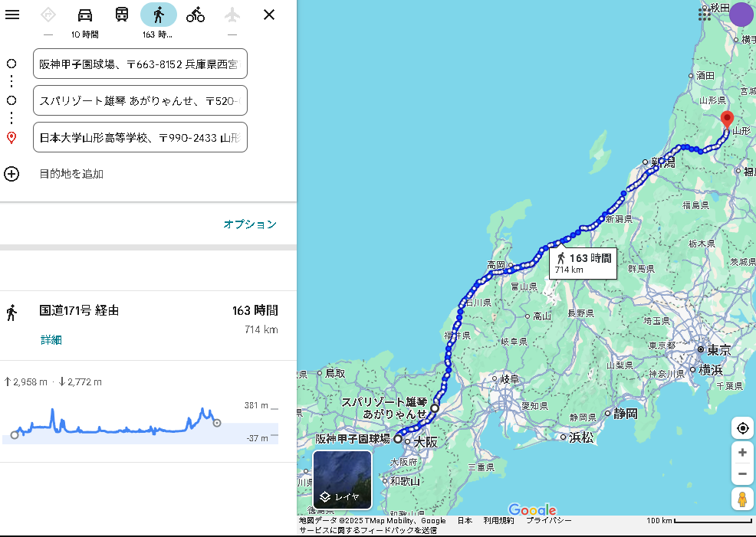Close the directions panel
This screenshot has width=756, height=537.
(269, 15)
